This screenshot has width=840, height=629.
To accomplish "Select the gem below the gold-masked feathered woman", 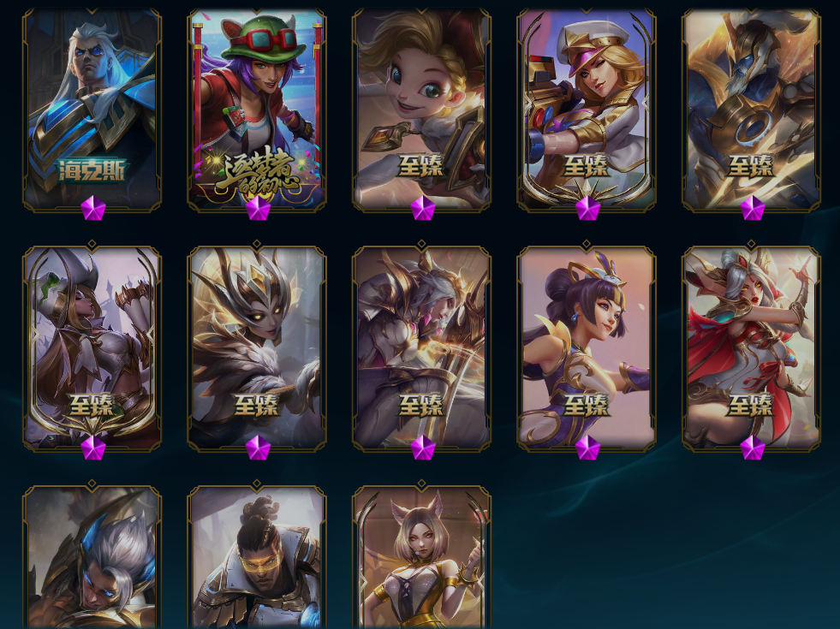I will (258, 448).
